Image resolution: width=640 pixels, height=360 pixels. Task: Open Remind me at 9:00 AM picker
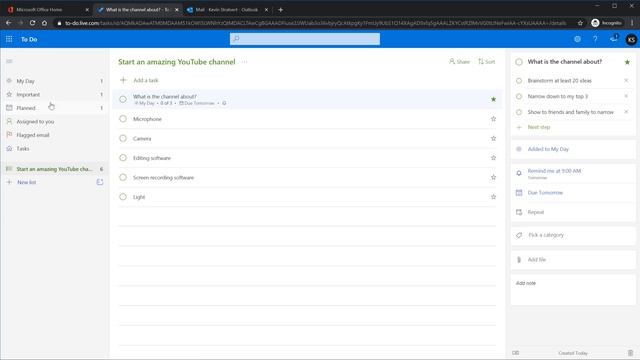pyautogui.click(x=573, y=173)
